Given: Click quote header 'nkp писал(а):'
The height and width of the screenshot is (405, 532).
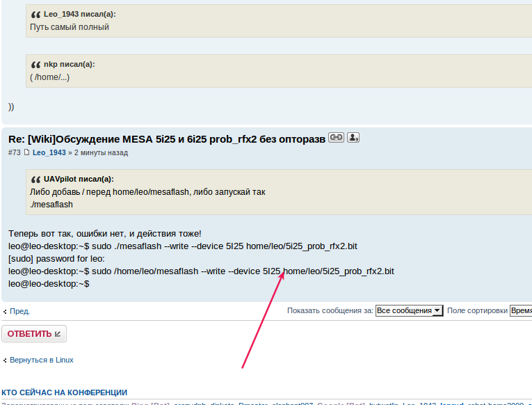Looking at the screenshot, I should point(70,64).
